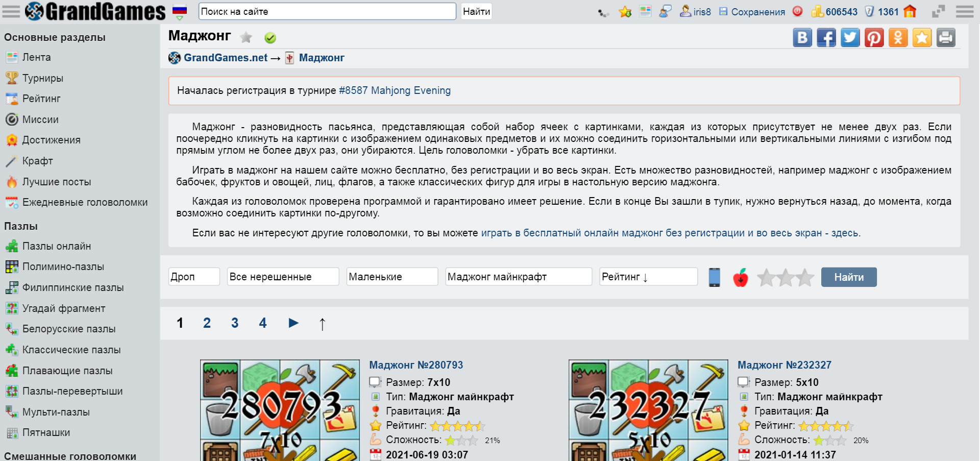The image size is (980, 461).
Task: Share via the VK icon
Action: [x=802, y=38]
